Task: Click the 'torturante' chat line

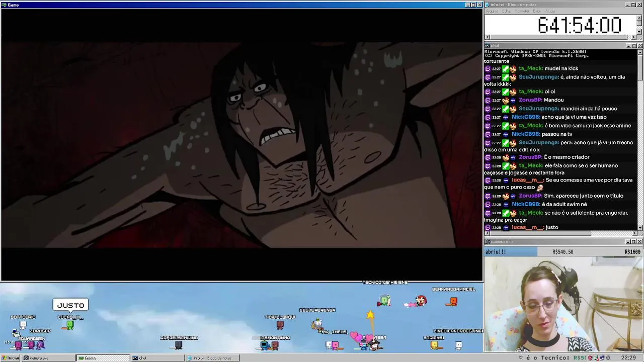Action: (x=497, y=61)
